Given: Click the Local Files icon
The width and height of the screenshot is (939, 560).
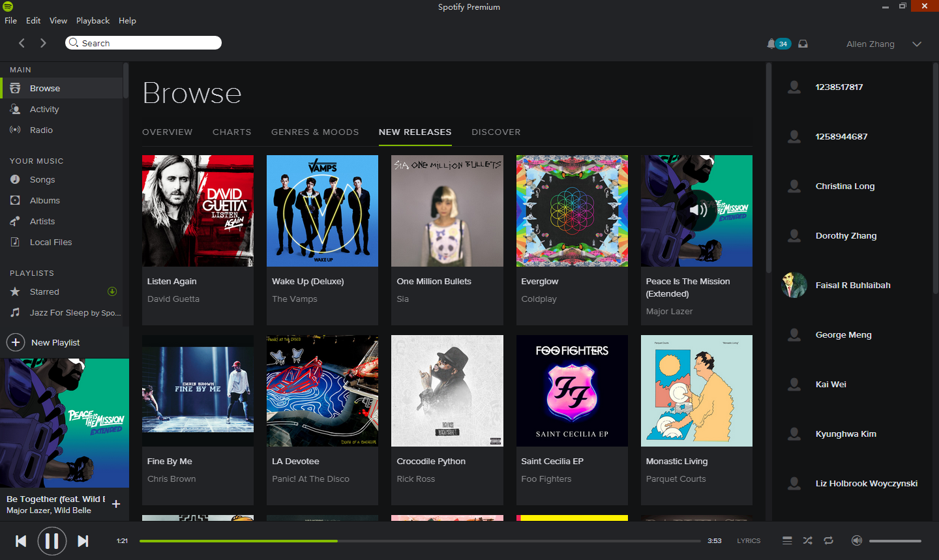Looking at the screenshot, I should click(15, 242).
